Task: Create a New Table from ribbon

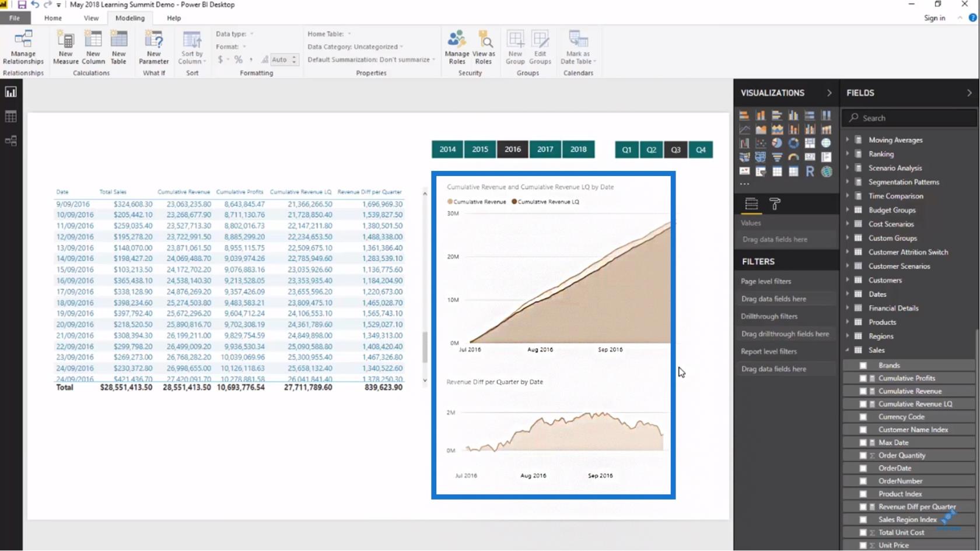Action: 118,47
